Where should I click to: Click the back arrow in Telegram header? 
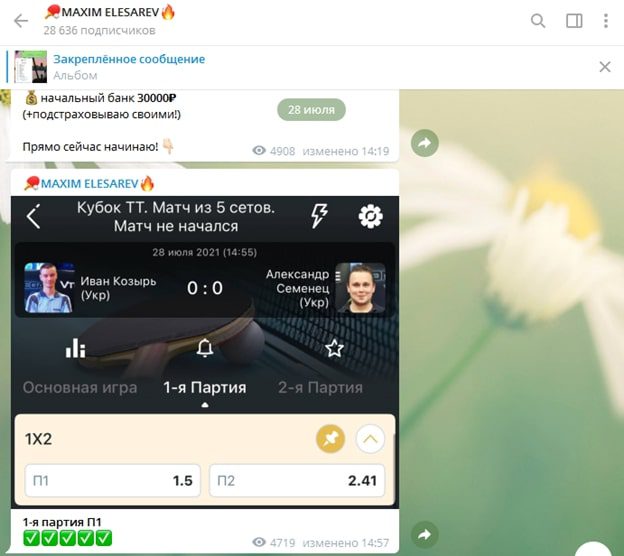tap(21, 21)
